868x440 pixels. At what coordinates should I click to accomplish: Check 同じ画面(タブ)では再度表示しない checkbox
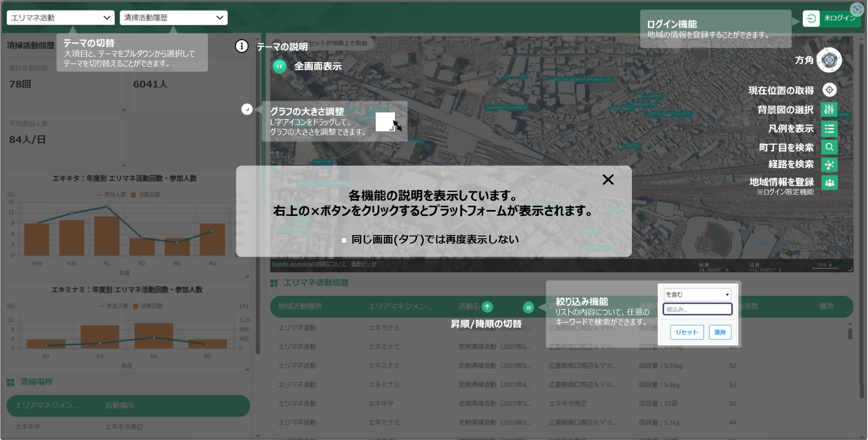(x=344, y=240)
